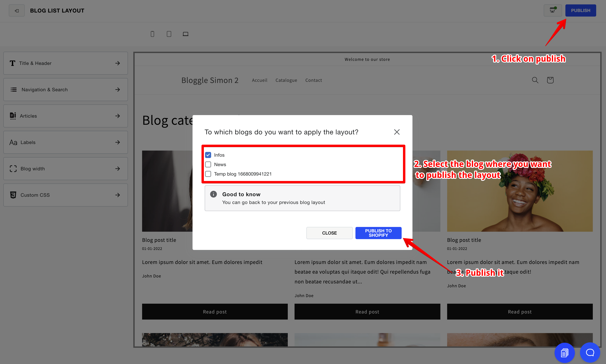Open the Catalogue menu item in preview
The width and height of the screenshot is (606, 364).
286,80
